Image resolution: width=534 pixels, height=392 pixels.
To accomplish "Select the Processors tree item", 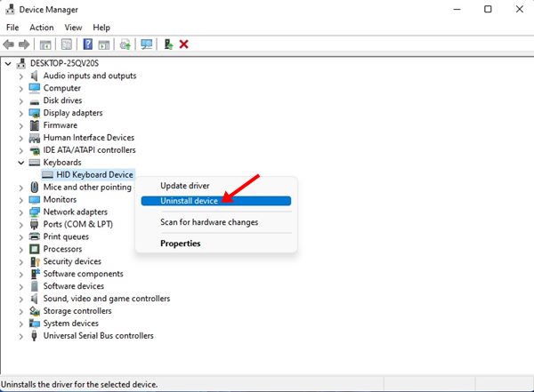I will tap(62, 249).
